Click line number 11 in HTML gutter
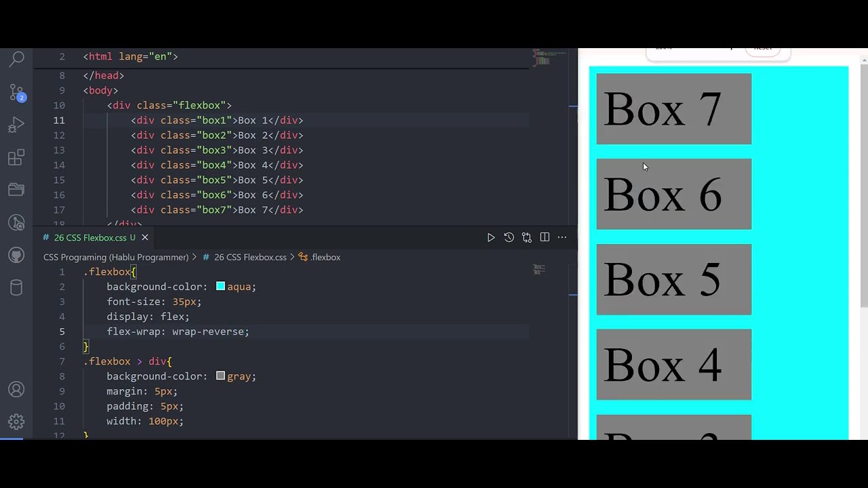Image resolution: width=868 pixels, height=488 pixels. tap(59, 120)
